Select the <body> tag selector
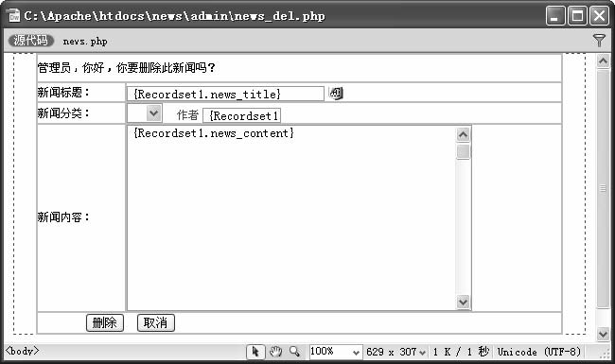 pos(22,351)
